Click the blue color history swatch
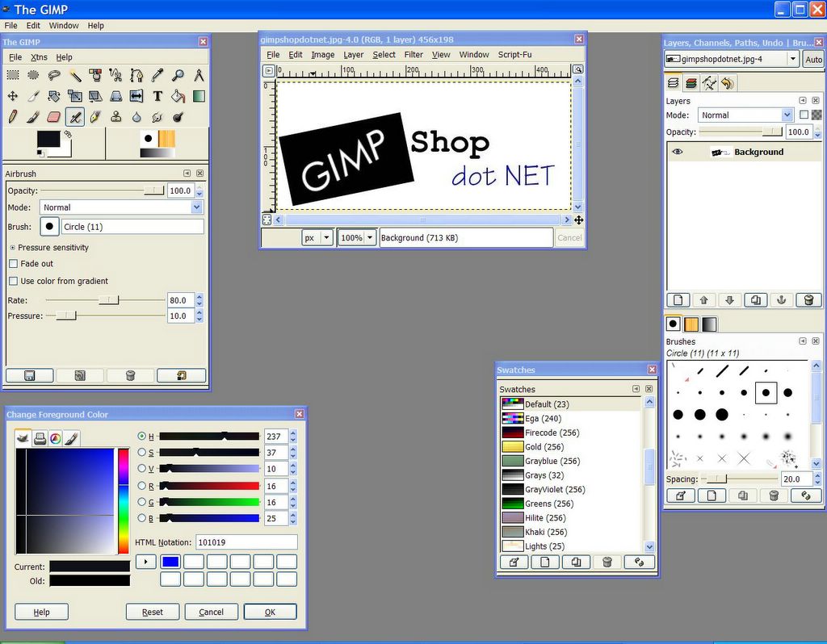 (170, 562)
